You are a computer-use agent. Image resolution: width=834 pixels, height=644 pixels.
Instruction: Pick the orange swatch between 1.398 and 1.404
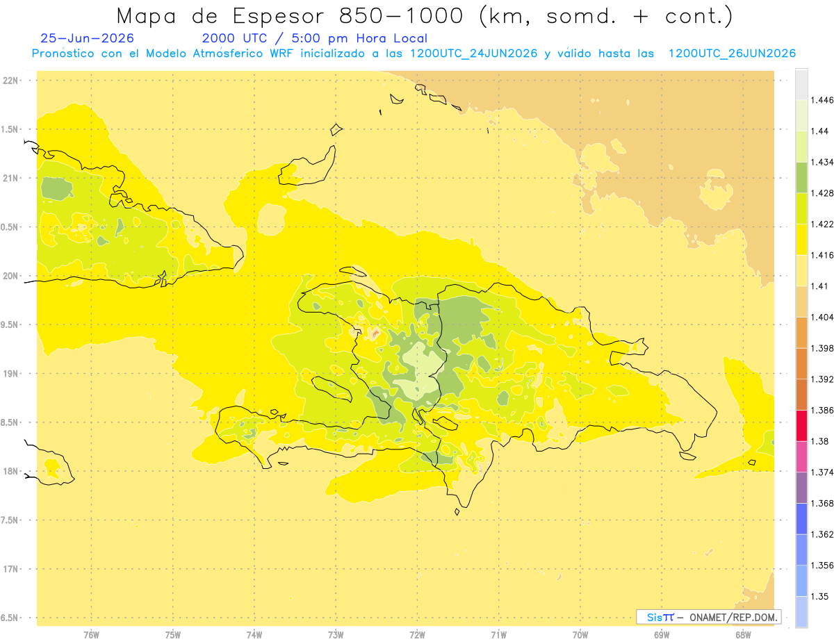(x=801, y=333)
